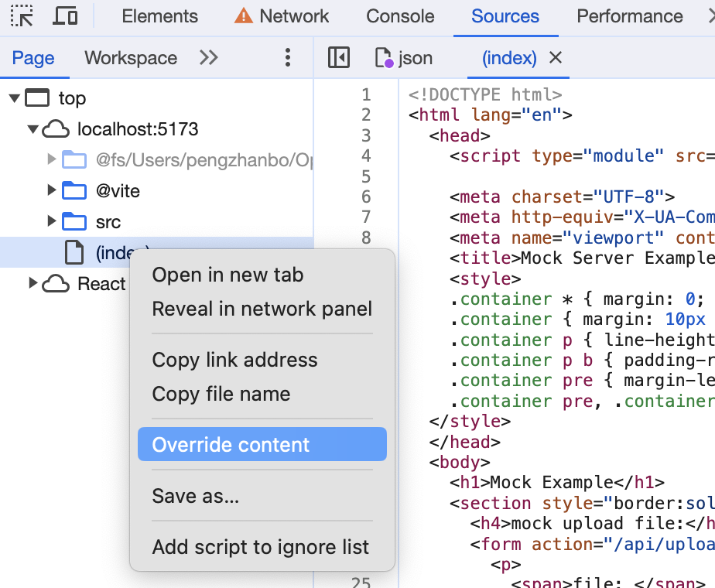Viewport: 715px width, 588px height.
Task: Collapse the top frame tree node
Action: 15,98
